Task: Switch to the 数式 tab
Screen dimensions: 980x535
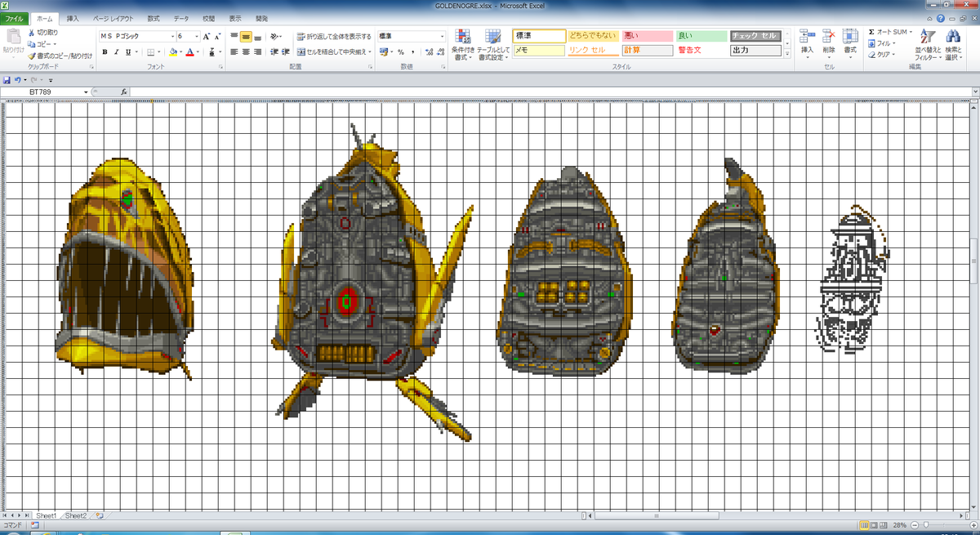Action: pos(154,17)
